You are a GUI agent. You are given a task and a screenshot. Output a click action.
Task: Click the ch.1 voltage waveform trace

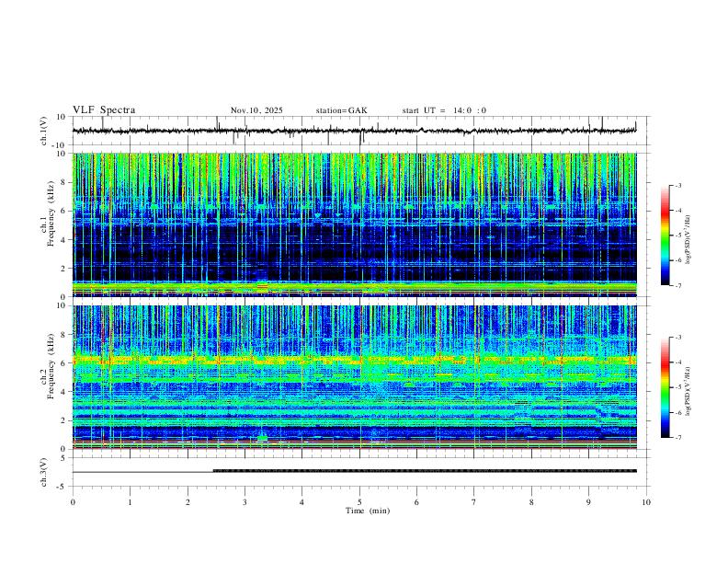(354, 131)
